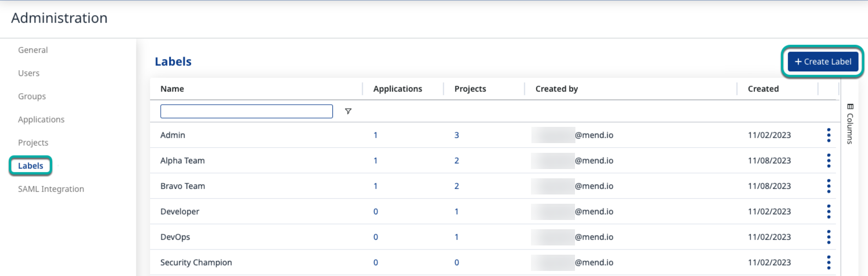868x276 pixels.
Task: Open Security Champion's applications count 0
Action: click(375, 263)
